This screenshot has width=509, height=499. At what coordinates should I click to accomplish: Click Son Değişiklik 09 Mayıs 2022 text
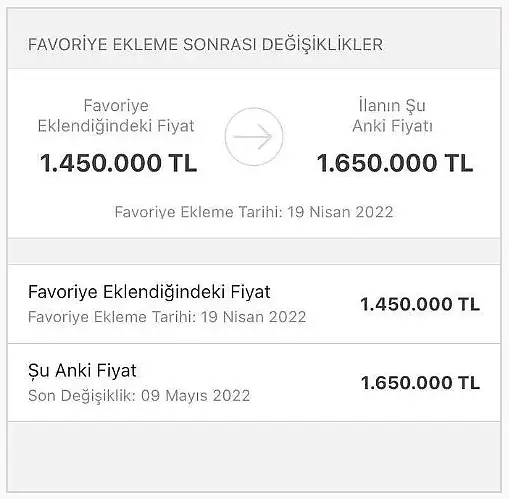click(x=139, y=396)
